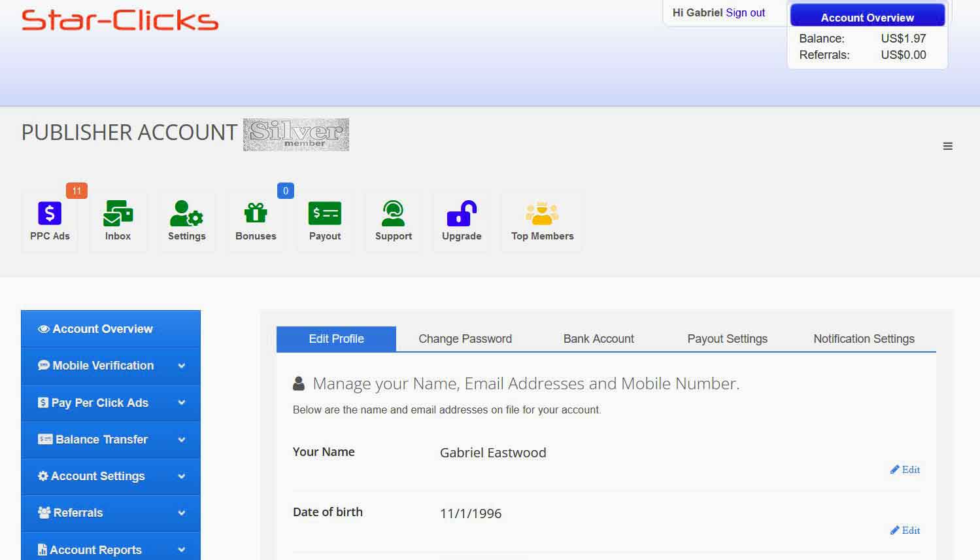980x560 pixels.
Task: Click the Date of birth label
Action: 328,512
